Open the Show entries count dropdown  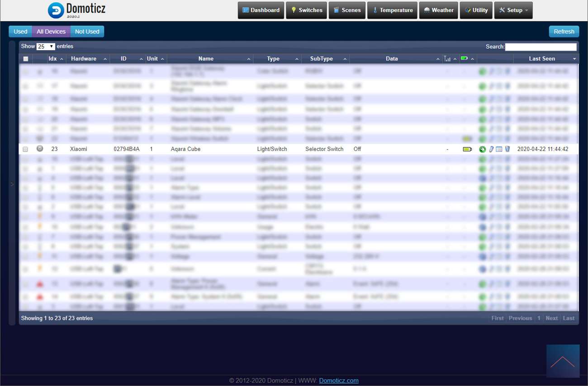45,47
